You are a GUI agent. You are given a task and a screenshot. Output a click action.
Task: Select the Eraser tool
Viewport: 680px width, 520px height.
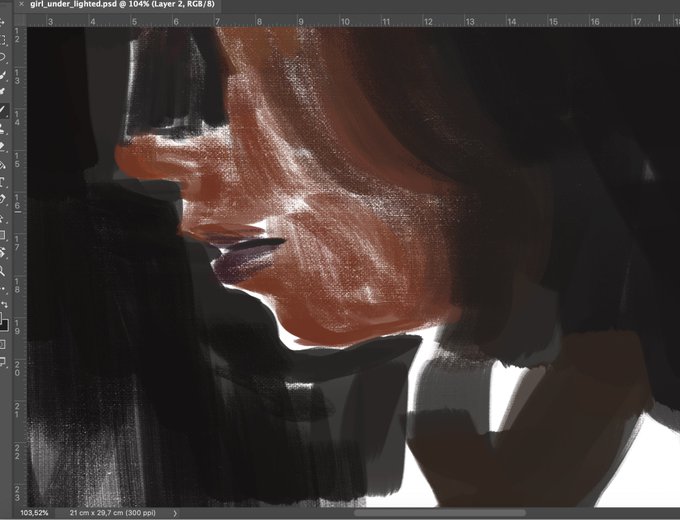(x=2, y=146)
